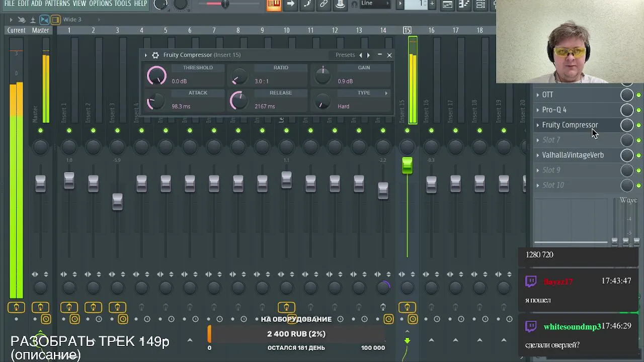Toggle the orange-outlined mixer view icon
The image size is (644, 362).
pyautogui.click(x=55, y=20)
